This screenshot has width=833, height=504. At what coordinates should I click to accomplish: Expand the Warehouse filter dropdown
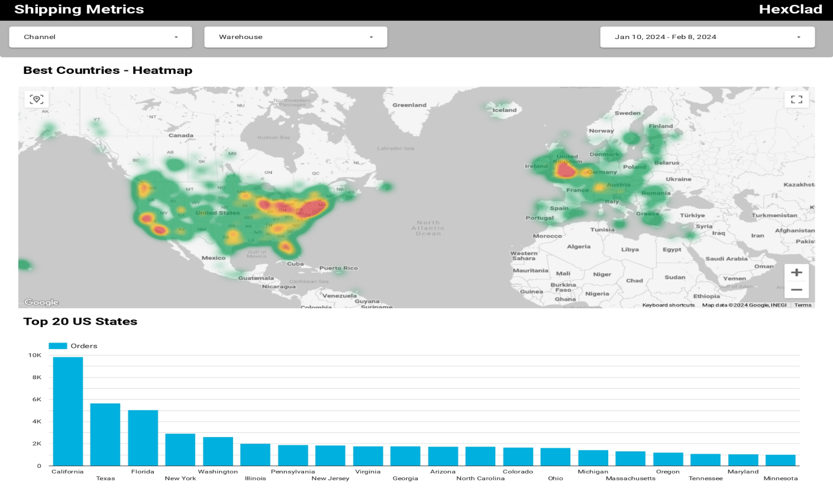pos(296,37)
